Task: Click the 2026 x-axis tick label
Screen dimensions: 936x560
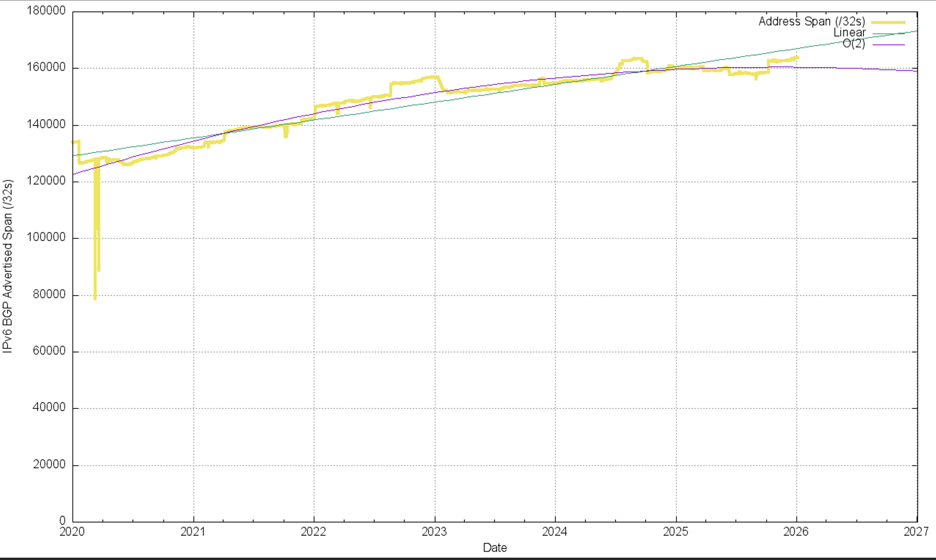Action: click(796, 531)
